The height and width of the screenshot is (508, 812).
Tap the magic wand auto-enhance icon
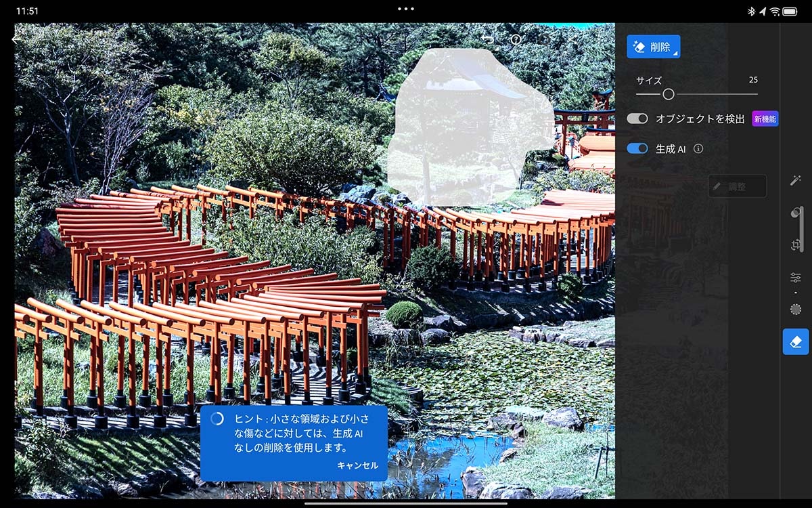click(796, 180)
